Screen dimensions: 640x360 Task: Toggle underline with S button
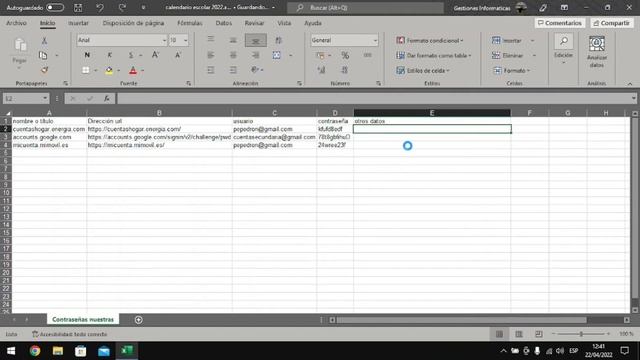click(x=131, y=55)
